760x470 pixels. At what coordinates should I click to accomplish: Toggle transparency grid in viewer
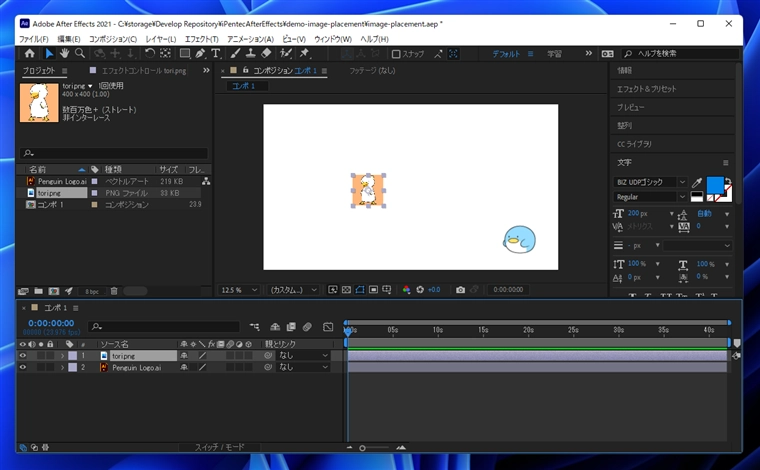pos(346,290)
